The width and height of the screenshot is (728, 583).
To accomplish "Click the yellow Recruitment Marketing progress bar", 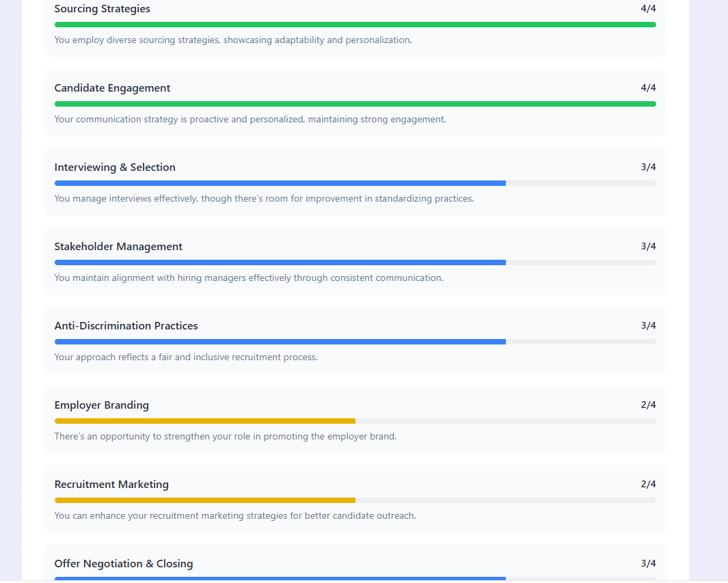I will coord(355,501).
